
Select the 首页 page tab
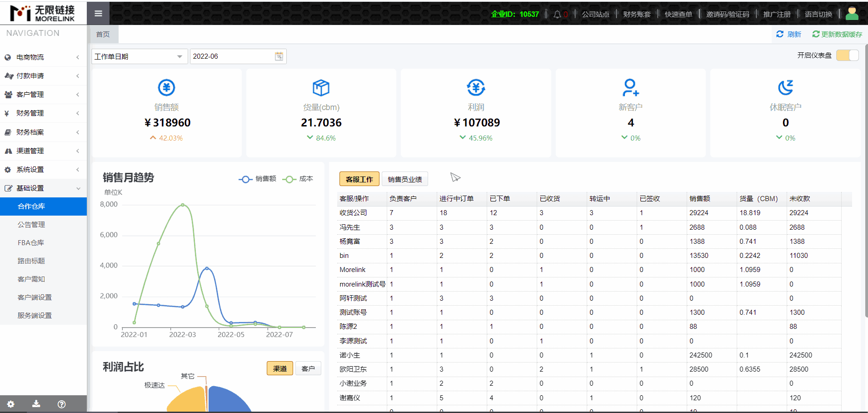[103, 35]
